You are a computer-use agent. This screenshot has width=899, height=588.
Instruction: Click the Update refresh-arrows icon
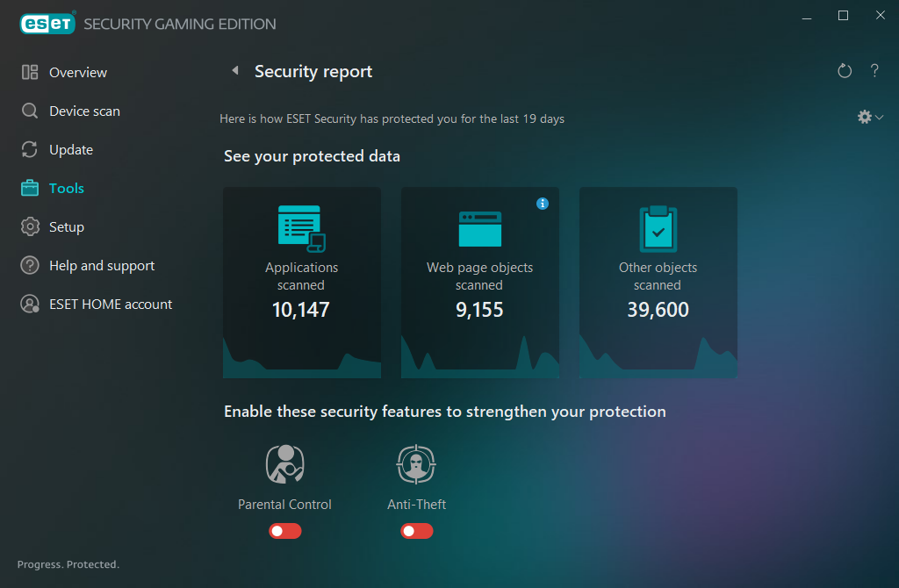click(x=30, y=149)
